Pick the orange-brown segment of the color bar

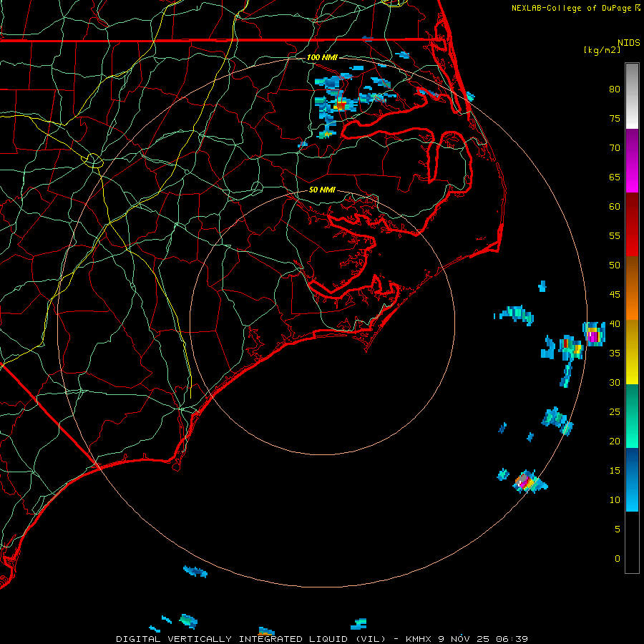click(x=632, y=288)
